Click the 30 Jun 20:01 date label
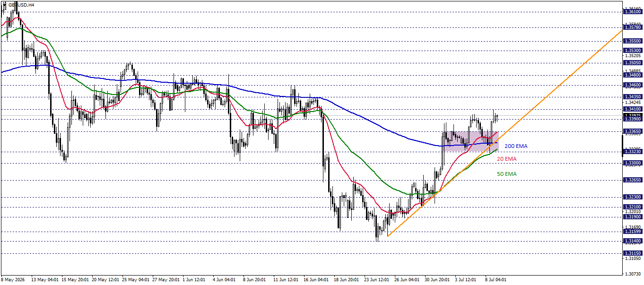644x285 pixels. click(x=438, y=280)
